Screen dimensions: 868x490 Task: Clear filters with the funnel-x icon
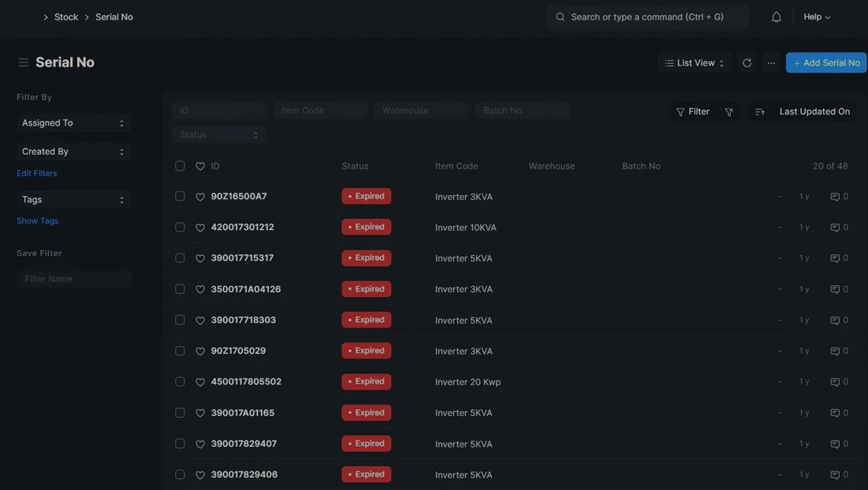[x=729, y=112]
